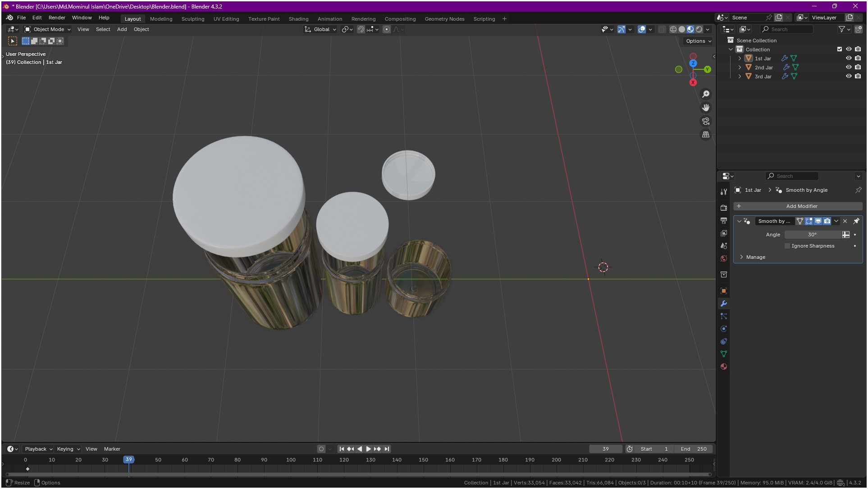
Task: Switch to the Geometry Nodes workspace tab
Action: tap(444, 19)
